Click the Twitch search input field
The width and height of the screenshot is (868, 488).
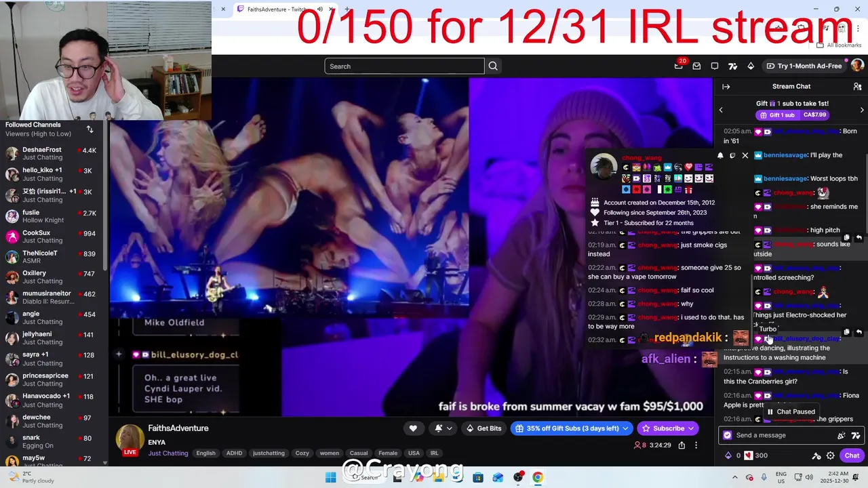coord(404,66)
